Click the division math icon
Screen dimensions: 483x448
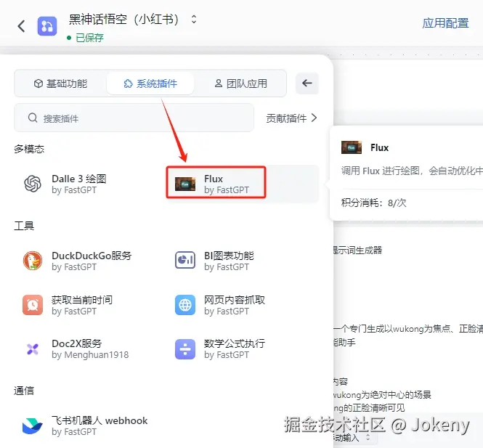point(185,349)
